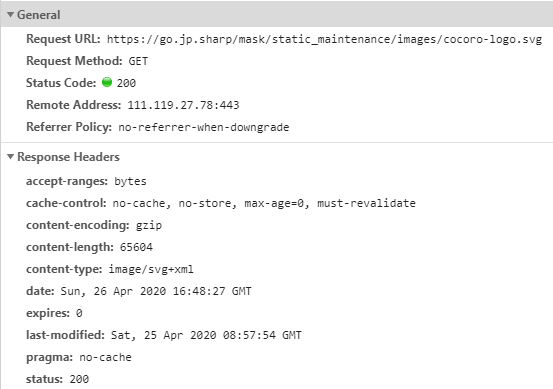
Task: Collapse the Response Headers section triangle
Action: [10, 157]
